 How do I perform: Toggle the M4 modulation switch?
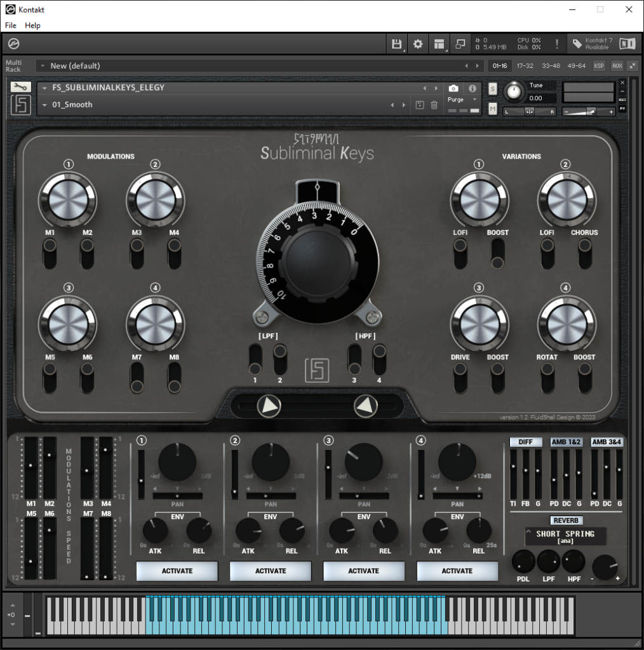pos(174,254)
